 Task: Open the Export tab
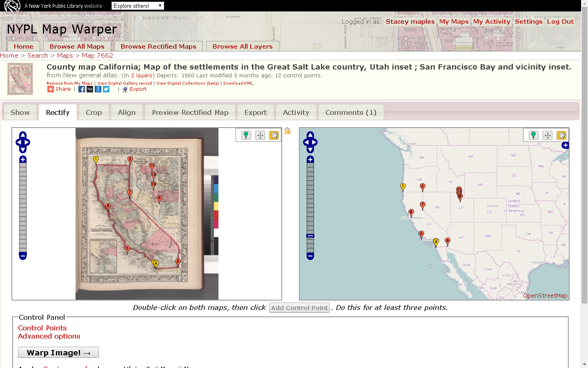coord(256,112)
